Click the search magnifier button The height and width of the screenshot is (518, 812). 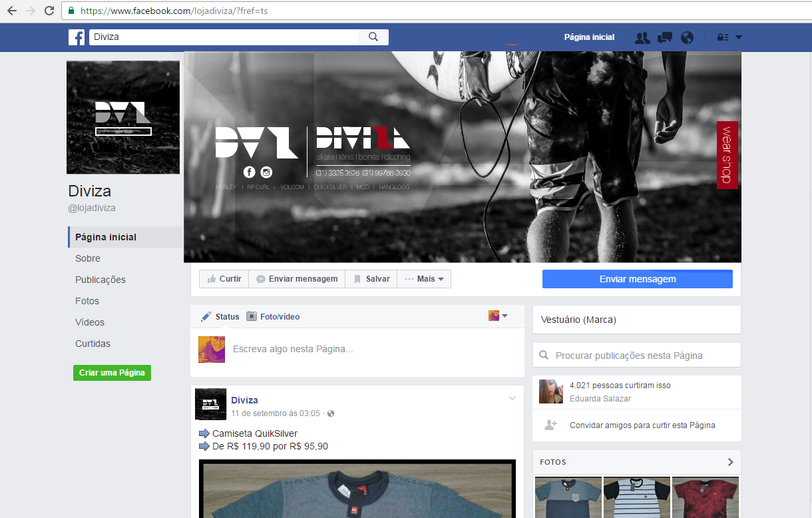373,37
